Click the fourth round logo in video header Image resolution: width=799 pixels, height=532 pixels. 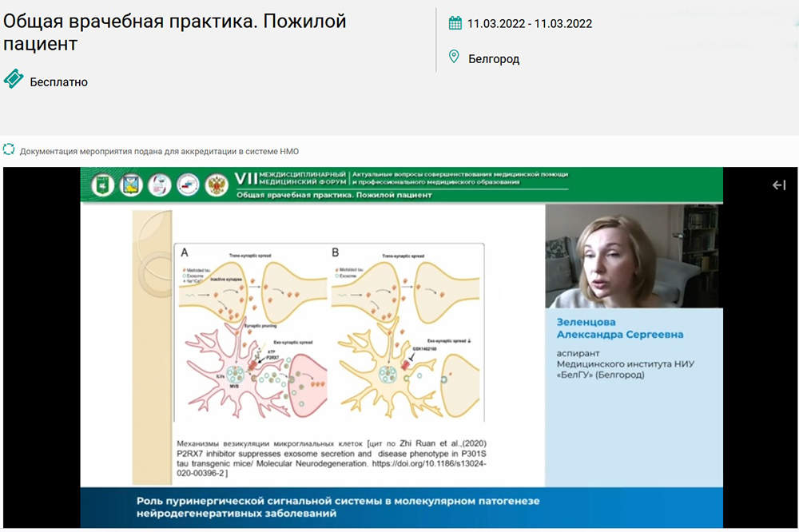[x=188, y=185]
